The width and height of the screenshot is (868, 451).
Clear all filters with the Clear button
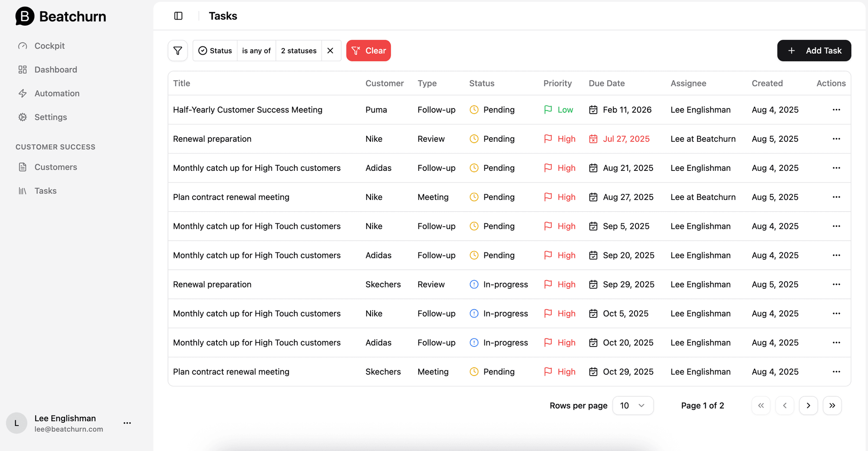[x=368, y=50]
